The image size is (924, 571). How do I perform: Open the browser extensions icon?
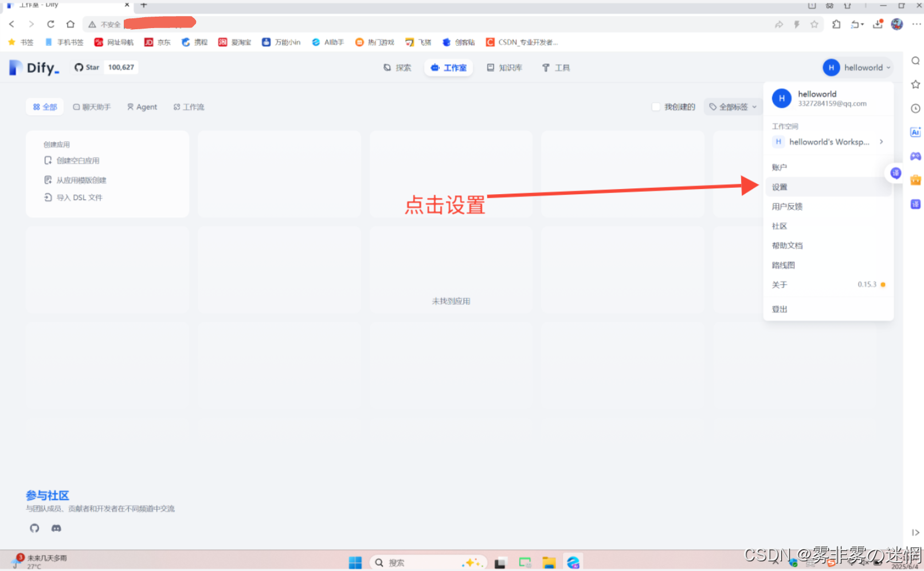point(836,24)
